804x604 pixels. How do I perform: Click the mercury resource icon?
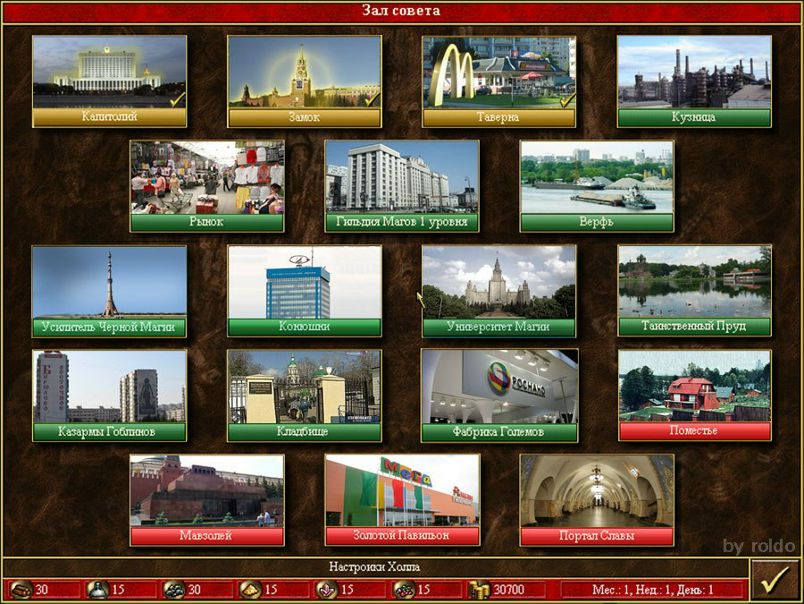[x=98, y=590]
